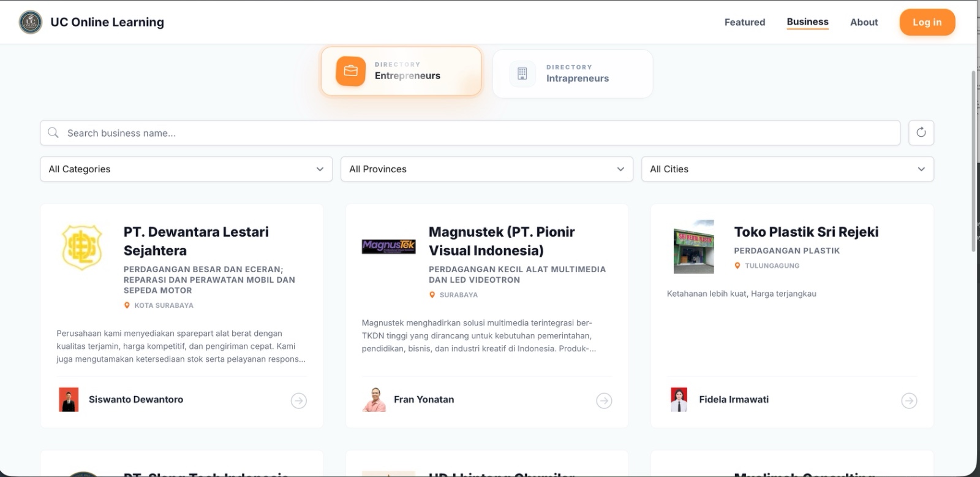Open PT. Dewantara Lestari Sejahtera arrow icon
The image size is (980, 477).
pos(299,400)
